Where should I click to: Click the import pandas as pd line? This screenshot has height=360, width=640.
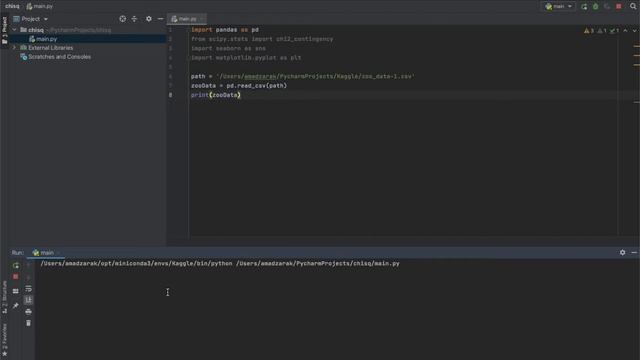pos(225,30)
